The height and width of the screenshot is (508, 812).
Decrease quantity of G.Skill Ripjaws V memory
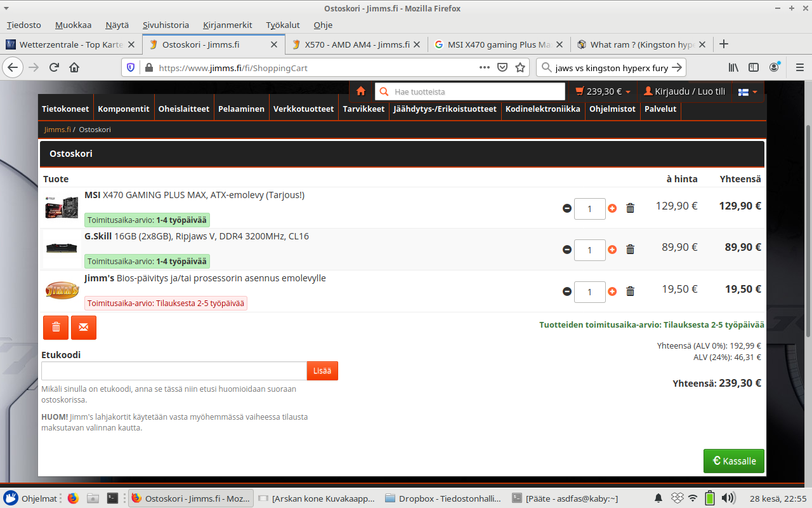[567, 250]
